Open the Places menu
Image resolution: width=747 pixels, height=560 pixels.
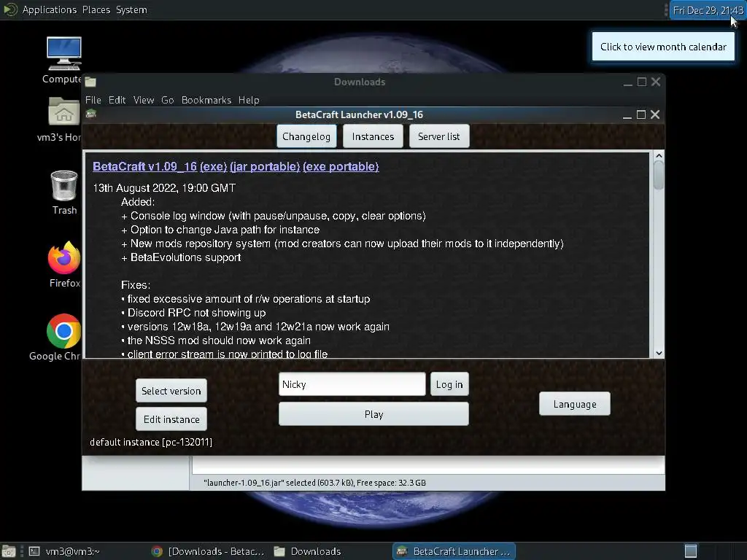96,9
